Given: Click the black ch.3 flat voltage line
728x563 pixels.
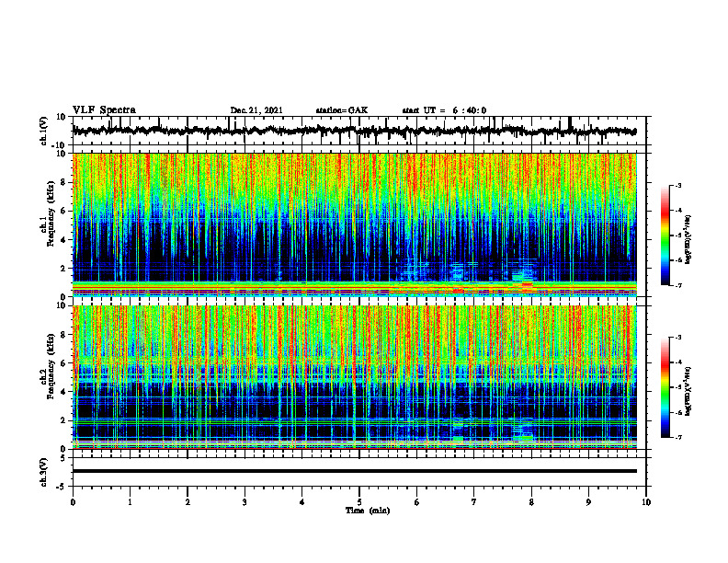Looking at the screenshot, I should coord(355,471).
